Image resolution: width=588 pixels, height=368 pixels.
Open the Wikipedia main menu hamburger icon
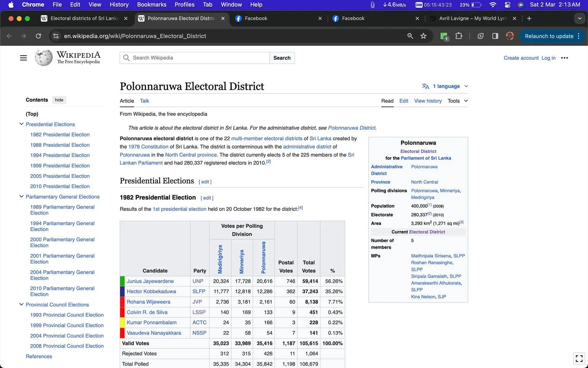pyautogui.click(x=23, y=58)
